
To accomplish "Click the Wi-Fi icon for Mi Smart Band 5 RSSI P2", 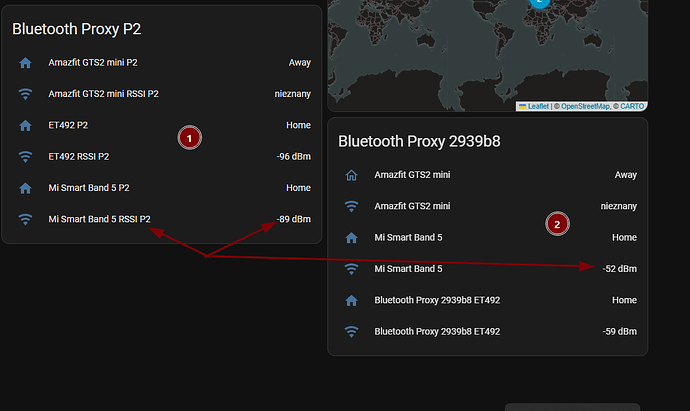I will tap(25, 218).
